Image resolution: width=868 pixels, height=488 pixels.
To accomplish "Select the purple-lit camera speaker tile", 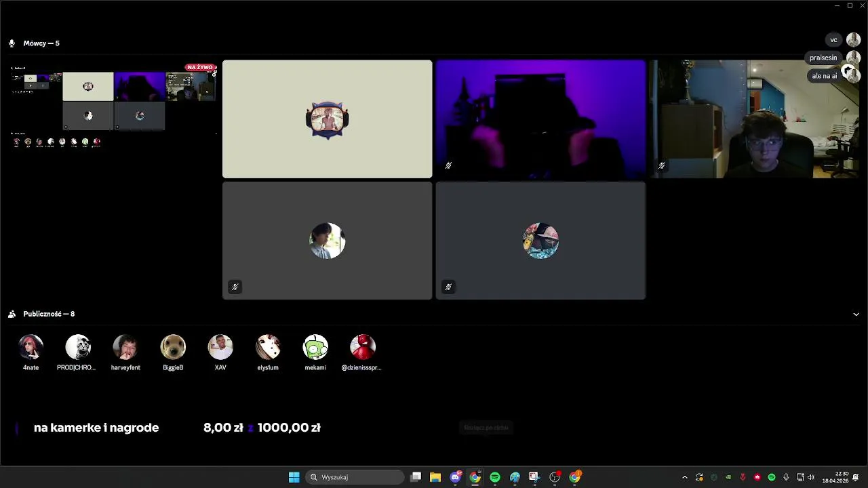I will [x=540, y=119].
